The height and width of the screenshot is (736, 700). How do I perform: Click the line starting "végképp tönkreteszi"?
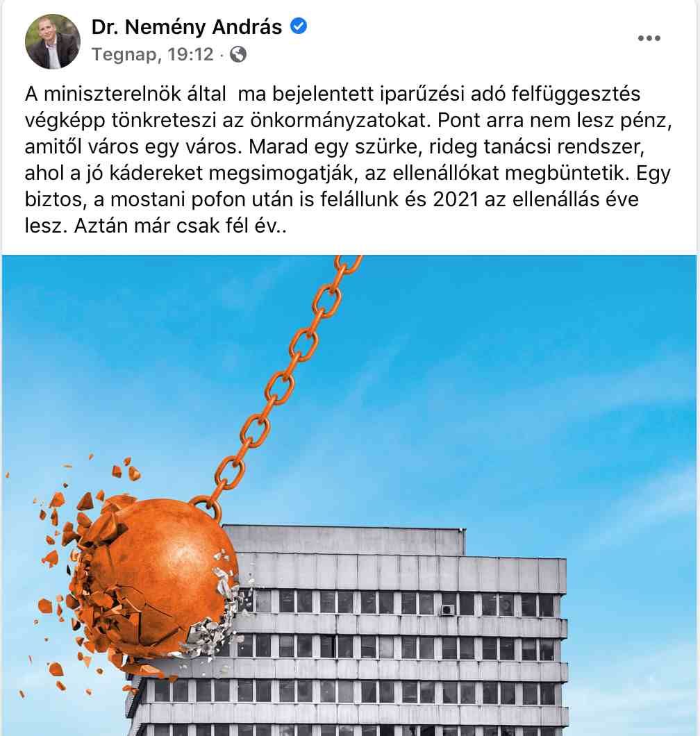(349, 121)
